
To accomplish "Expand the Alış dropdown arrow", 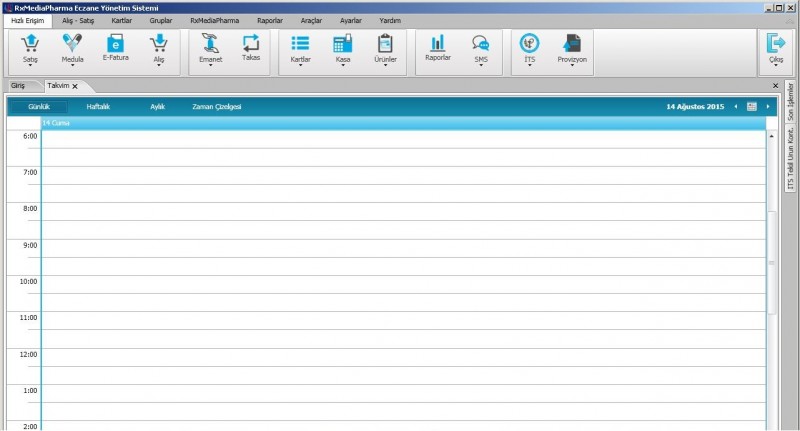I will pos(158,66).
